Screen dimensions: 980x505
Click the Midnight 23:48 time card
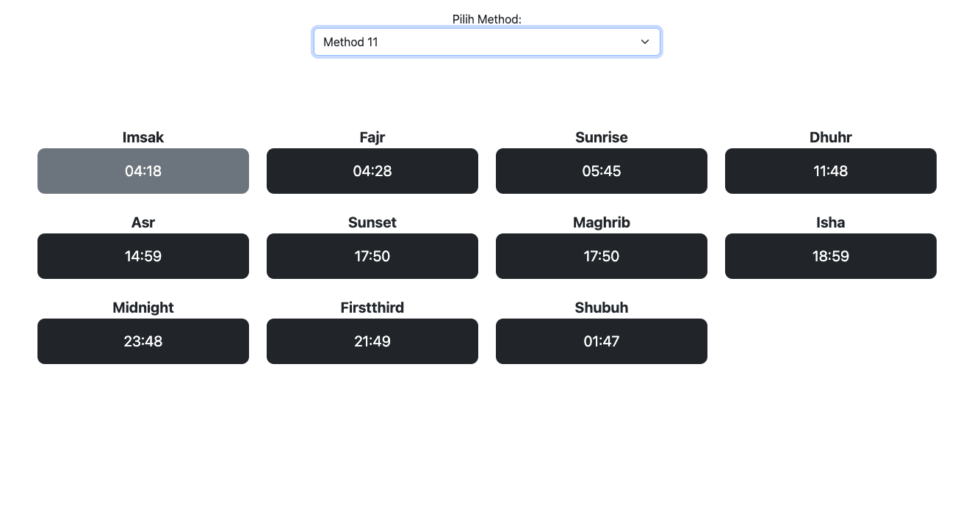(143, 341)
